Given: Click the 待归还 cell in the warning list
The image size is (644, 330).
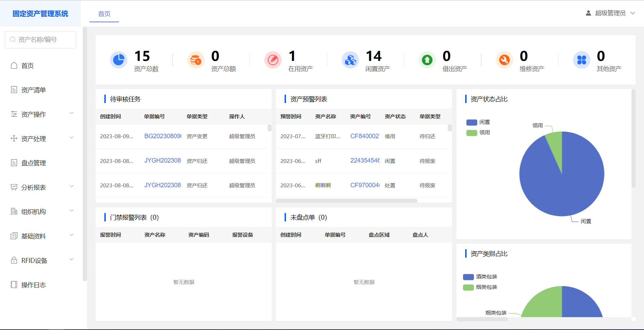Looking at the screenshot, I should pyautogui.click(x=427, y=136).
